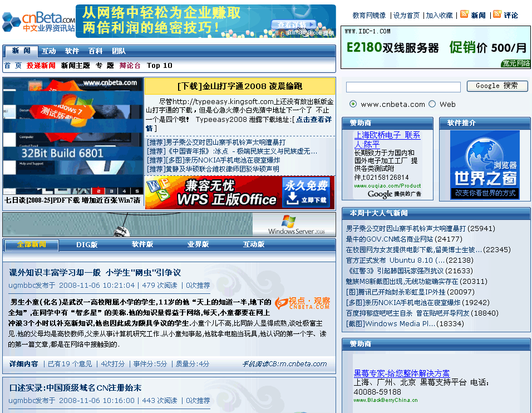This screenshot has height=413, width=532.
Task: Switch to the 互动版 tab
Action: coord(254,244)
